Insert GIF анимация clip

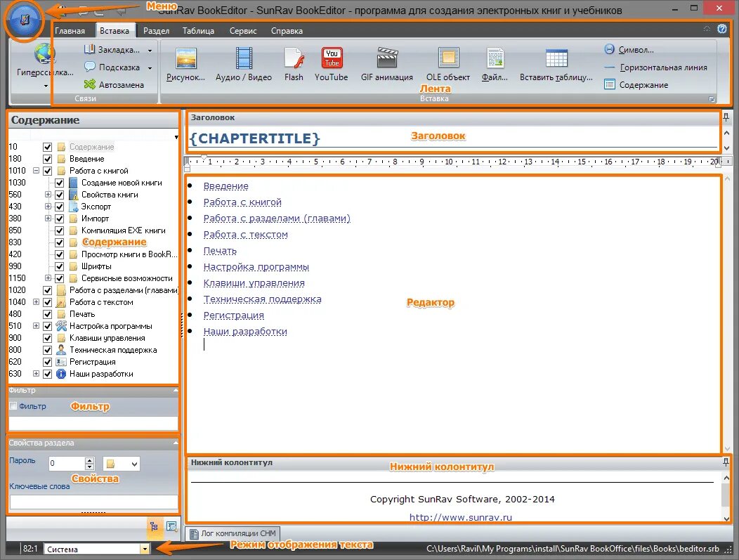(387, 58)
